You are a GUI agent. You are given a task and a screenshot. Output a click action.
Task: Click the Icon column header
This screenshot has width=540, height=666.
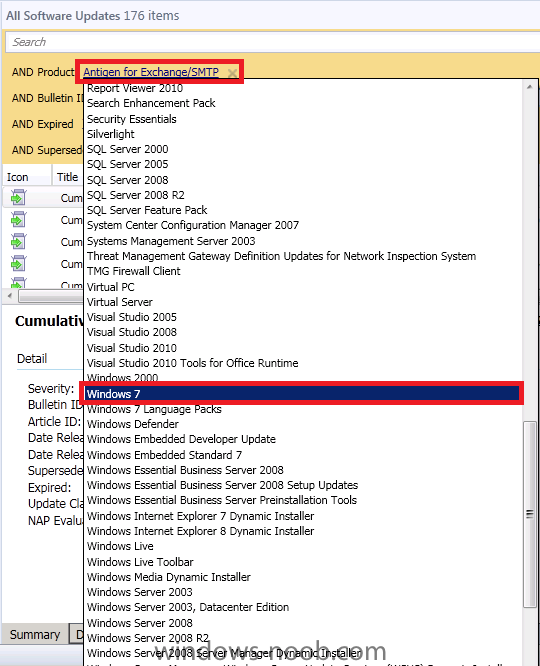point(26,177)
